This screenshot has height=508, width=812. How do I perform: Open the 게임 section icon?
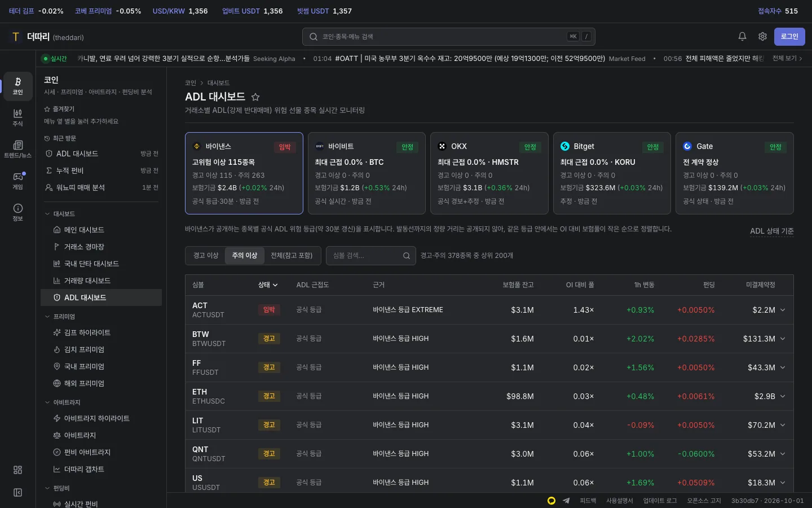18,181
